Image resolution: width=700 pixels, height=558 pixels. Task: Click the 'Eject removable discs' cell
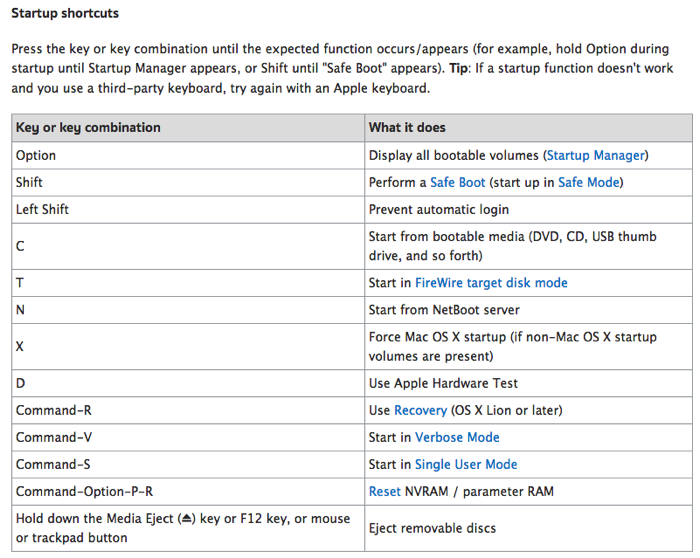(x=528, y=528)
